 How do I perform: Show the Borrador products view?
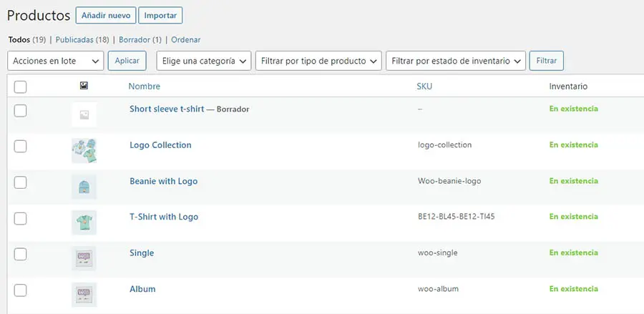pos(140,40)
